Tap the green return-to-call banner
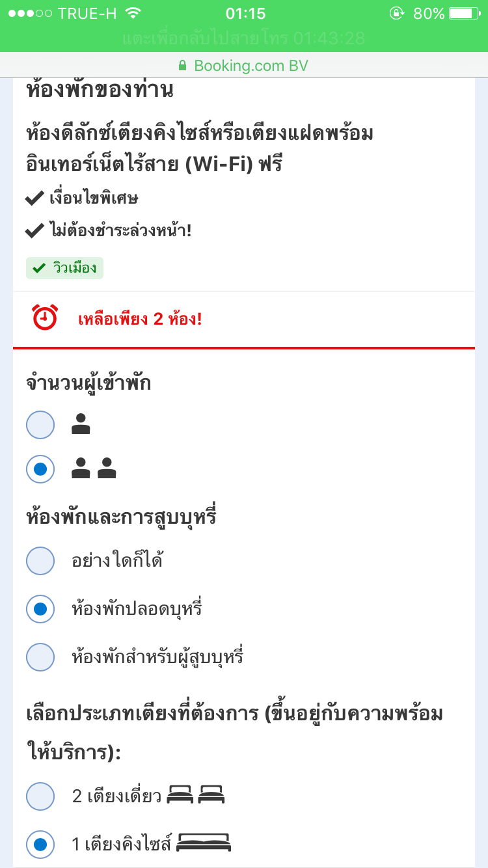 pos(244,38)
